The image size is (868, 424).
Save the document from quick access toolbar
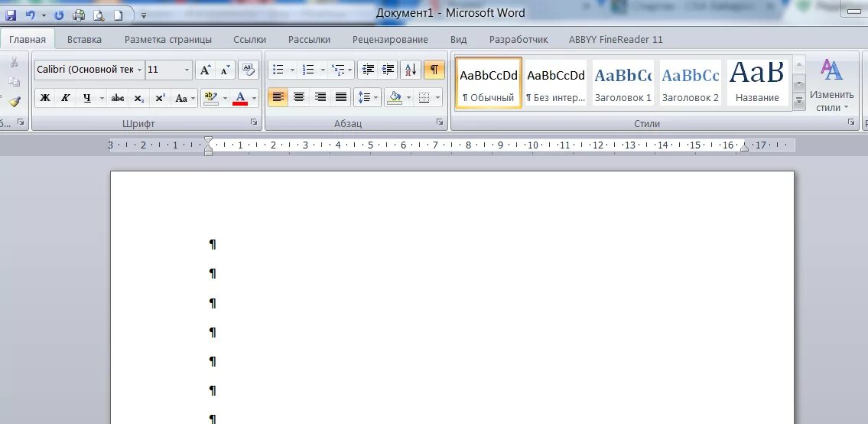point(11,15)
